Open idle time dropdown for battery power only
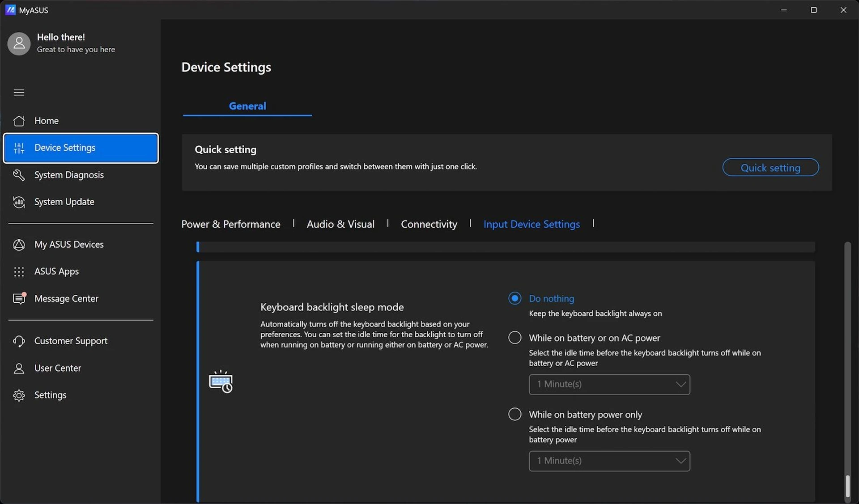The width and height of the screenshot is (859, 504). point(609,461)
